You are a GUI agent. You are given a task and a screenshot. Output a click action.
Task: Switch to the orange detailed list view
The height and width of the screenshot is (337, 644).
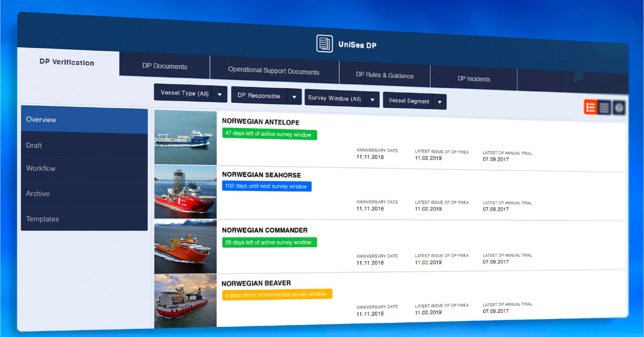pos(591,107)
